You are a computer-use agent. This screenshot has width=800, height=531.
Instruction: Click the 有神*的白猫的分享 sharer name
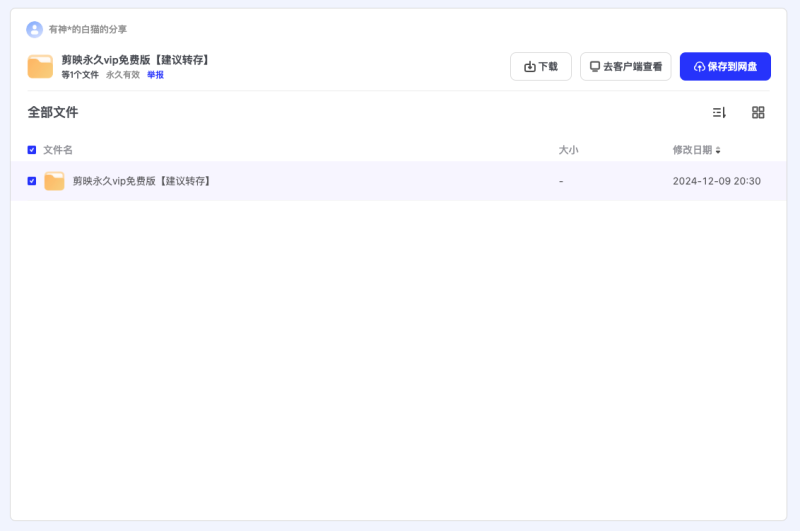click(88, 29)
